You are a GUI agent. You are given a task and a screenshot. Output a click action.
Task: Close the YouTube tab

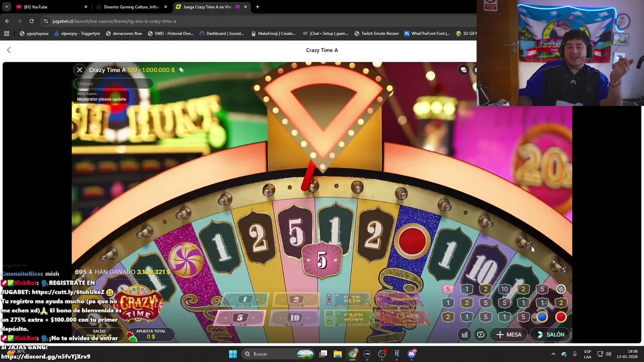click(x=86, y=7)
